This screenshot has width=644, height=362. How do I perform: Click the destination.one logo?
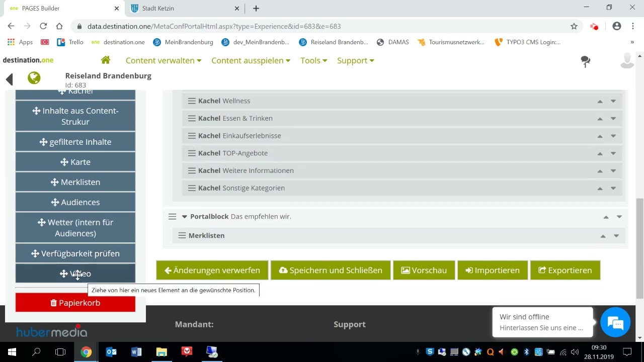[x=28, y=60]
